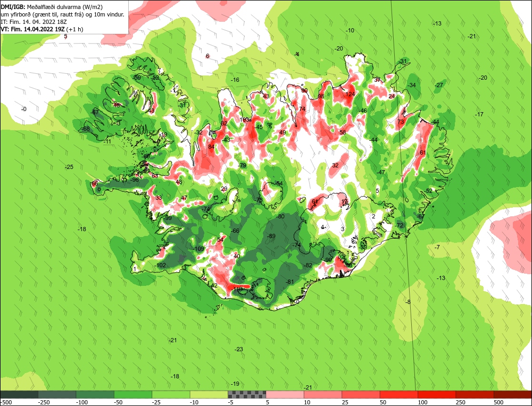Click the '-80' flux value on the map
Viewport: 532px width, 406px height.
pos(280,216)
